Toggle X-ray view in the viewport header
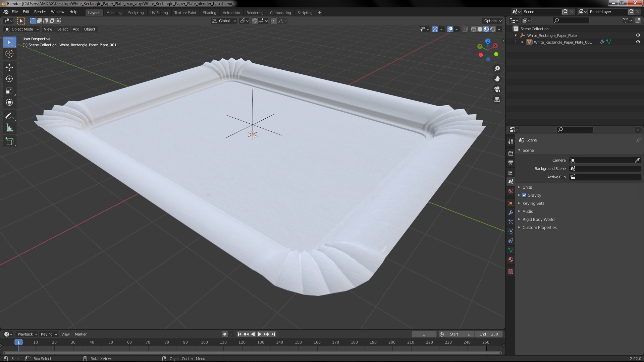The height and width of the screenshot is (362, 644). tap(465, 29)
